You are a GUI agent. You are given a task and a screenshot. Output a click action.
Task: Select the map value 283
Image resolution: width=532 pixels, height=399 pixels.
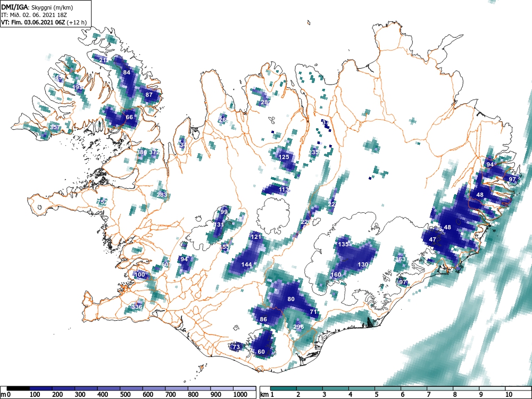point(162,194)
